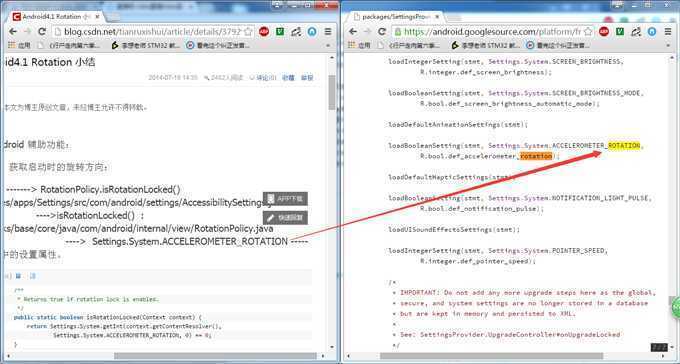This screenshot has width=680, height=364.
Task: Click the up arrow on left page scrollbar
Action: 332,58
